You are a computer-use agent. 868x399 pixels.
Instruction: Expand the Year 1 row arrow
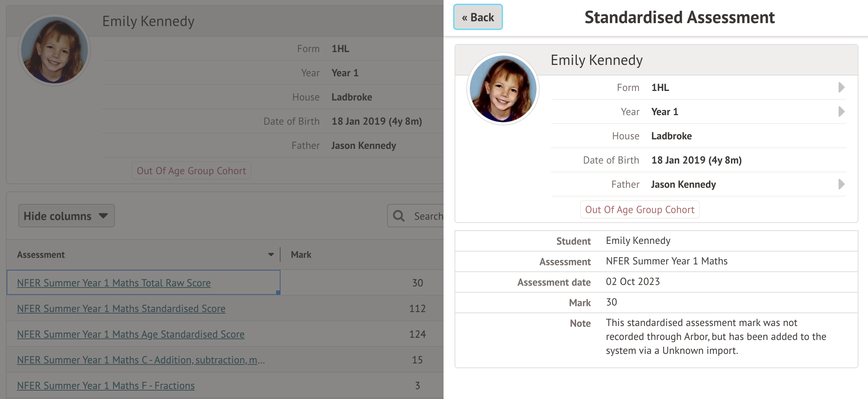[x=841, y=111]
